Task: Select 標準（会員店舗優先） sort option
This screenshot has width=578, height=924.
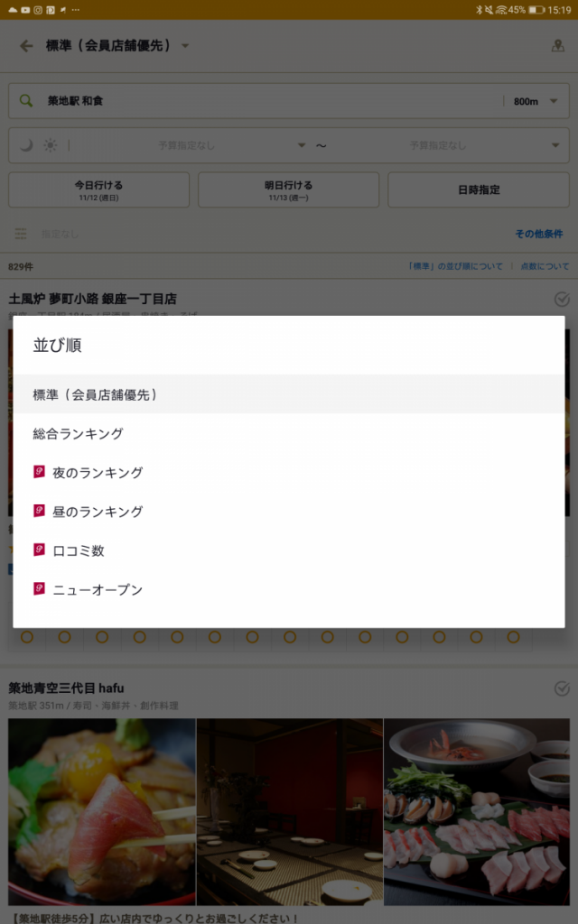Action: coord(289,394)
